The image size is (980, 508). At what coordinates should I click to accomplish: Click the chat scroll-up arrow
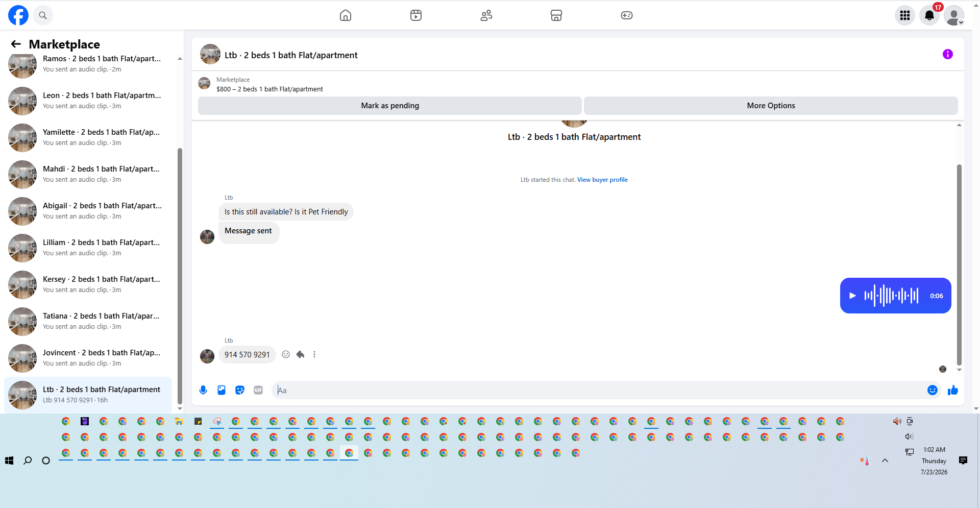(x=959, y=125)
